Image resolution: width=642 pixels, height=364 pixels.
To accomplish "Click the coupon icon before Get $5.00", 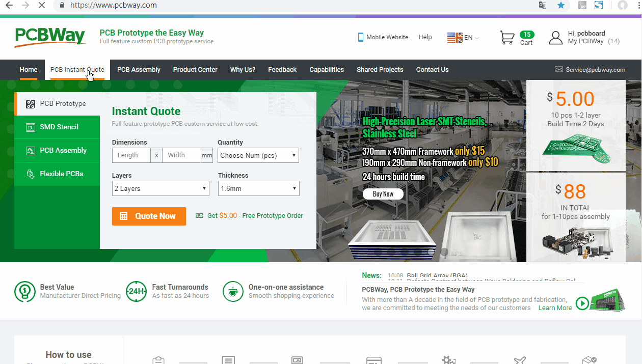I will click(199, 216).
